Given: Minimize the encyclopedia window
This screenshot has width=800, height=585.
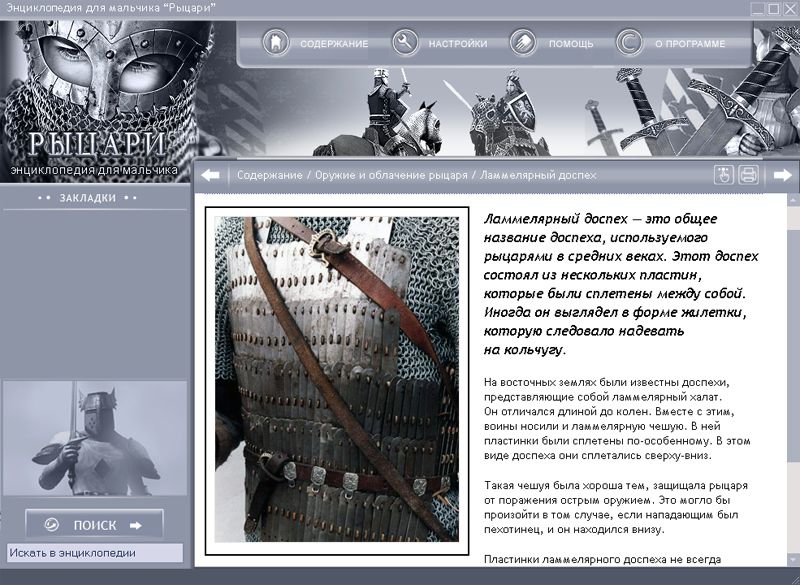Looking at the screenshot, I should point(757,8).
